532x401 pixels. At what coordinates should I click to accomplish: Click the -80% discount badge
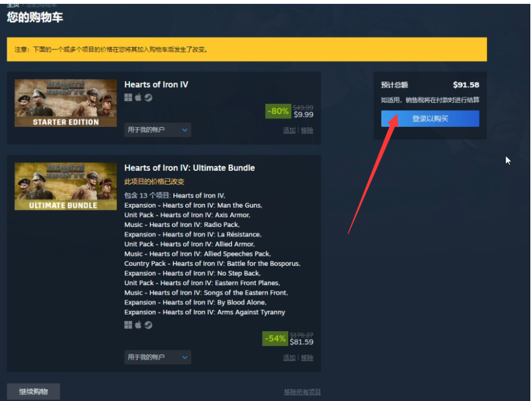click(x=278, y=111)
